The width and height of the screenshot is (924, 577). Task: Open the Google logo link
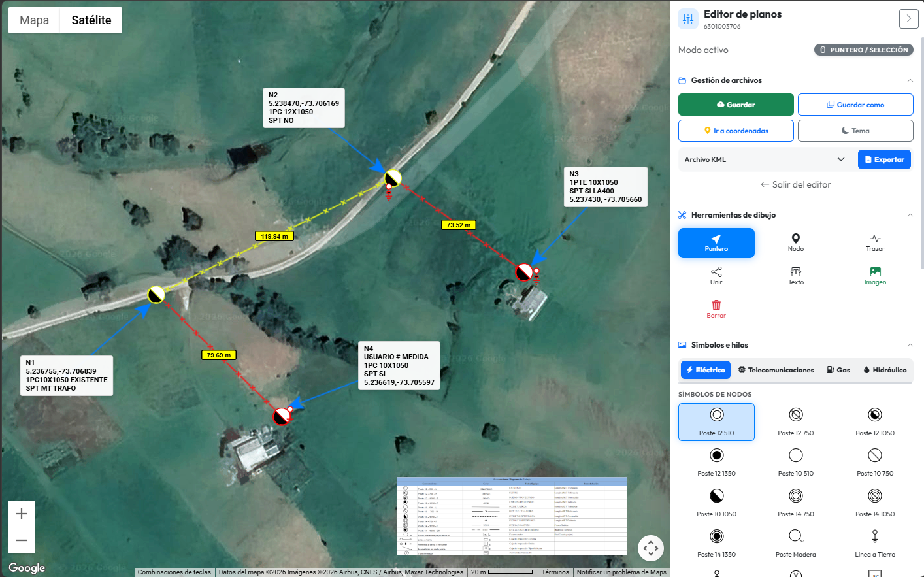27,568
